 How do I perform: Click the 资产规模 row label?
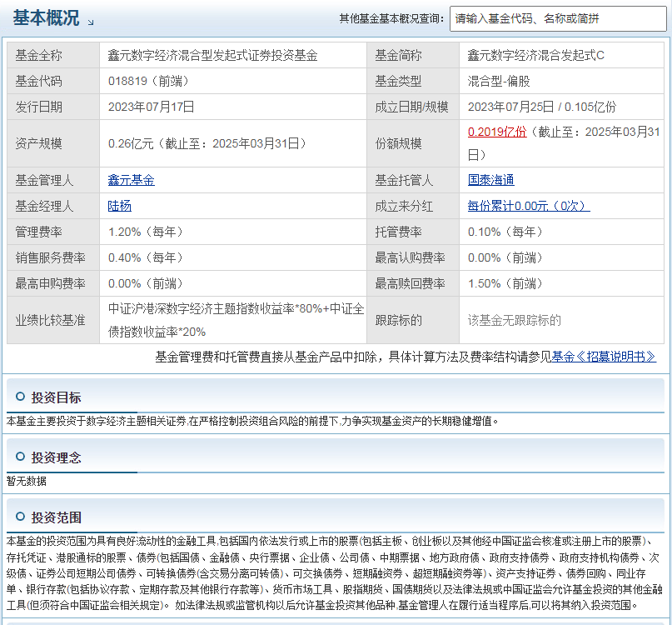(x=38, y=143)
